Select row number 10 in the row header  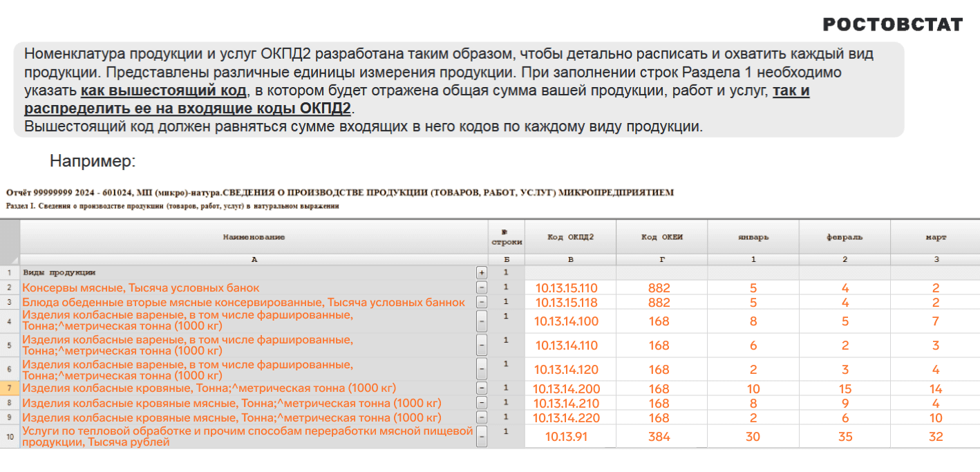coord(10,436)
